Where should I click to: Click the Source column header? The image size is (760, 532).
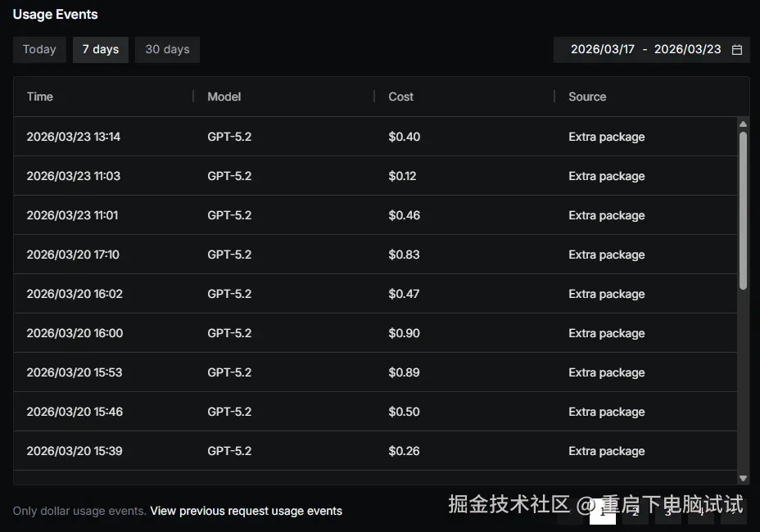587,97
